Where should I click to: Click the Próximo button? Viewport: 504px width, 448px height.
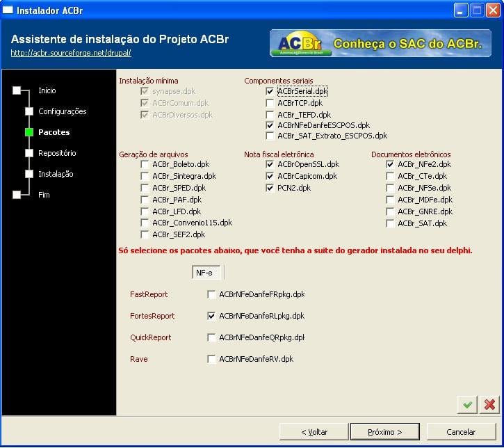pos(384,432)
